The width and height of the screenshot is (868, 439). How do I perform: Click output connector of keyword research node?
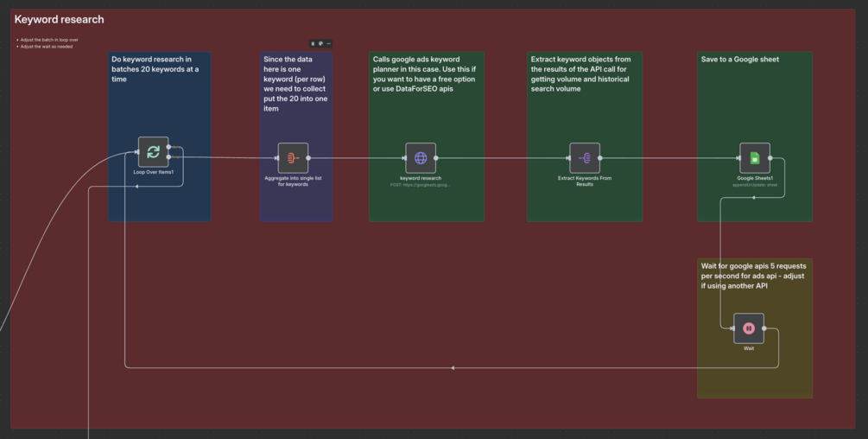coord(436,158)
